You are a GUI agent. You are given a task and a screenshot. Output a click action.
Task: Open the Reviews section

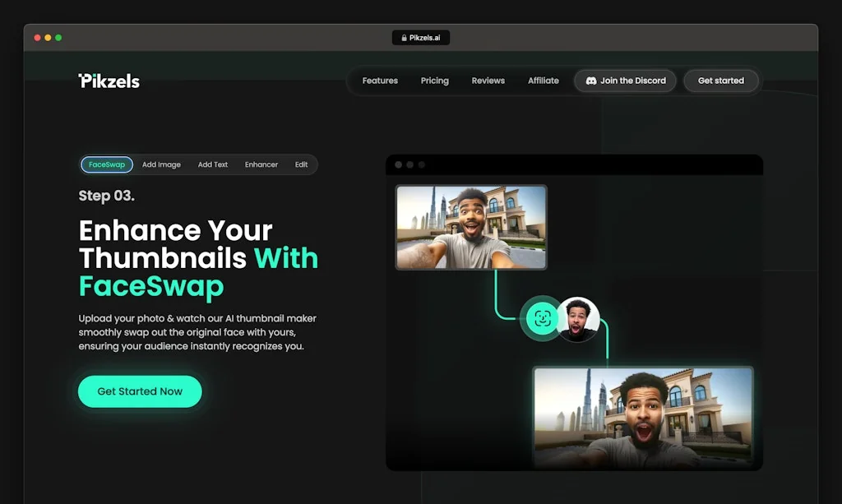coord(488,81)
